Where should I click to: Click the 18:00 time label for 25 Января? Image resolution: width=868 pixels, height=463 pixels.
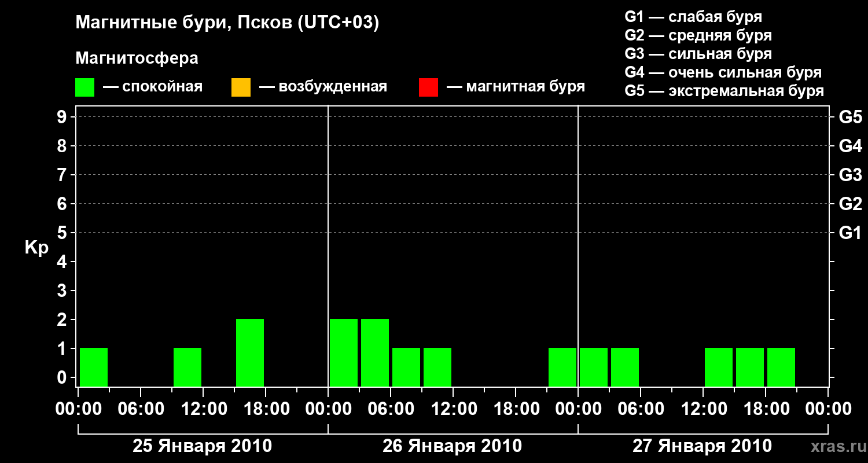point(266,409)
